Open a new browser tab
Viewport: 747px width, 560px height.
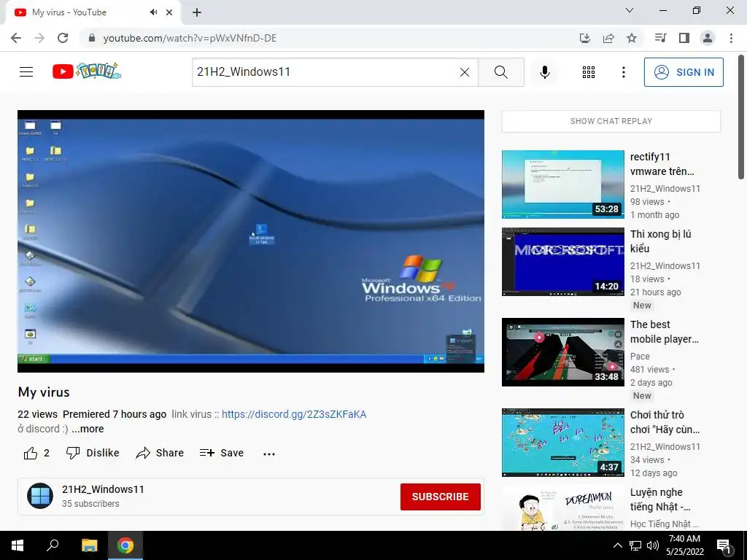[197, 12]
